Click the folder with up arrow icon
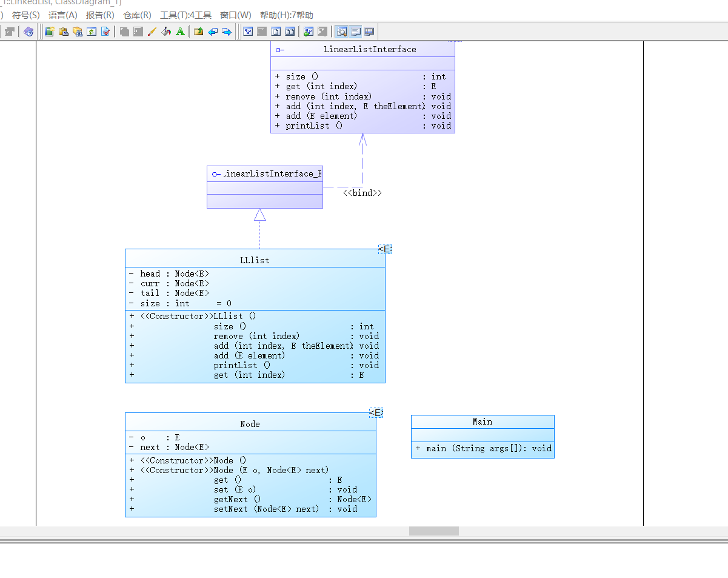Viewport: 728px width, 578px height. pos(198,32)
